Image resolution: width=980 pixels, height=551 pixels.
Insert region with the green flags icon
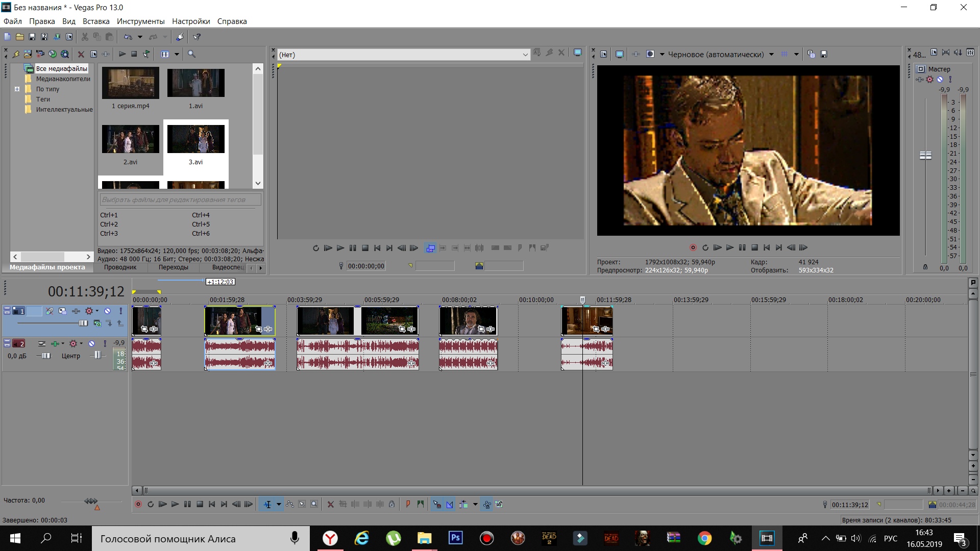click(420, 504)
